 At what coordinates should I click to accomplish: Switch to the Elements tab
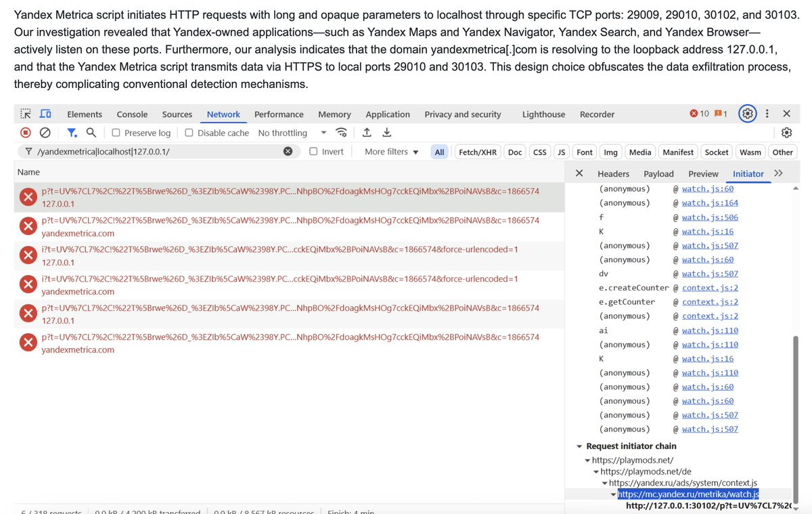click(85, 114)
